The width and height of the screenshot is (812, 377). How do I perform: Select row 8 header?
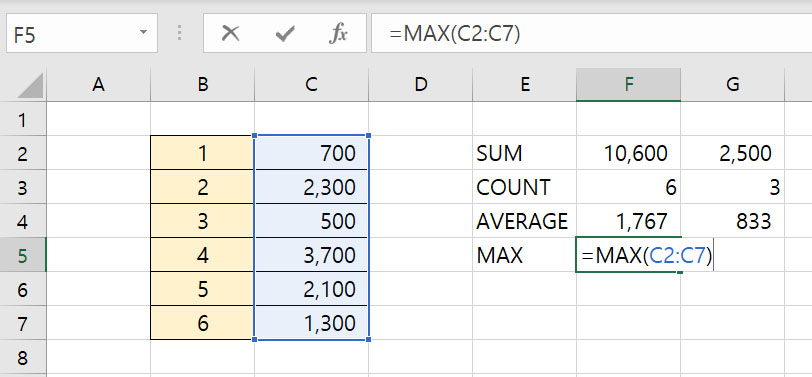pyautogui.click(x=23, y=357)
